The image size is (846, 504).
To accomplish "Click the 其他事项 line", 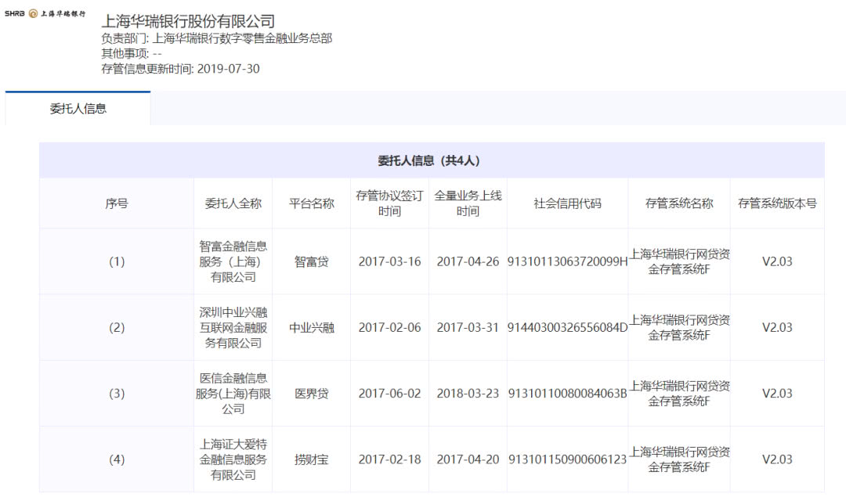I will (132, 53).
